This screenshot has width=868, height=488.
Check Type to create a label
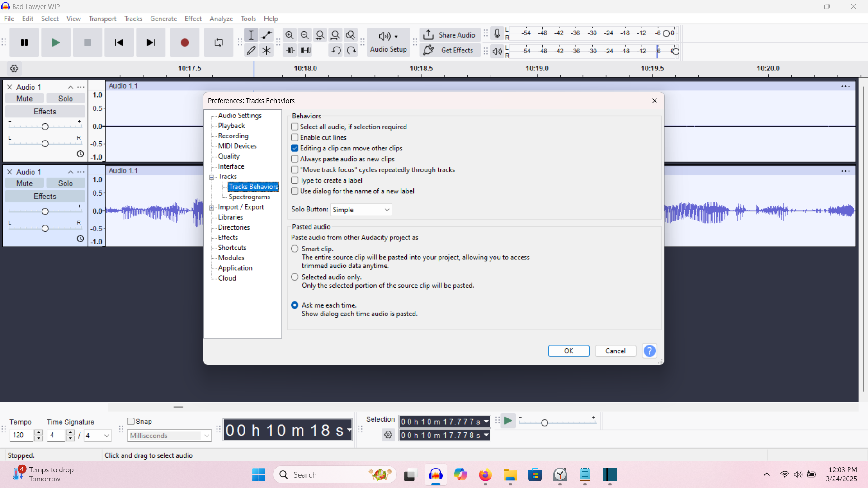click(295, 180)
